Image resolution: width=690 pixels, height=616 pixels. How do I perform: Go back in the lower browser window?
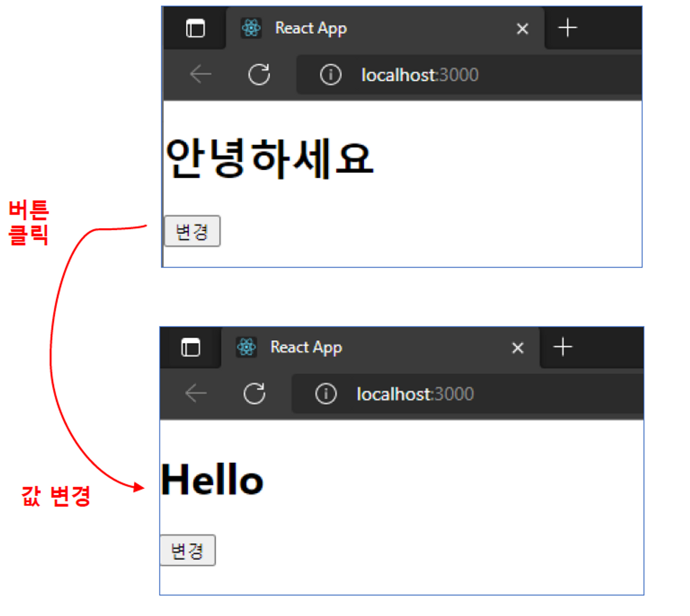196,393
